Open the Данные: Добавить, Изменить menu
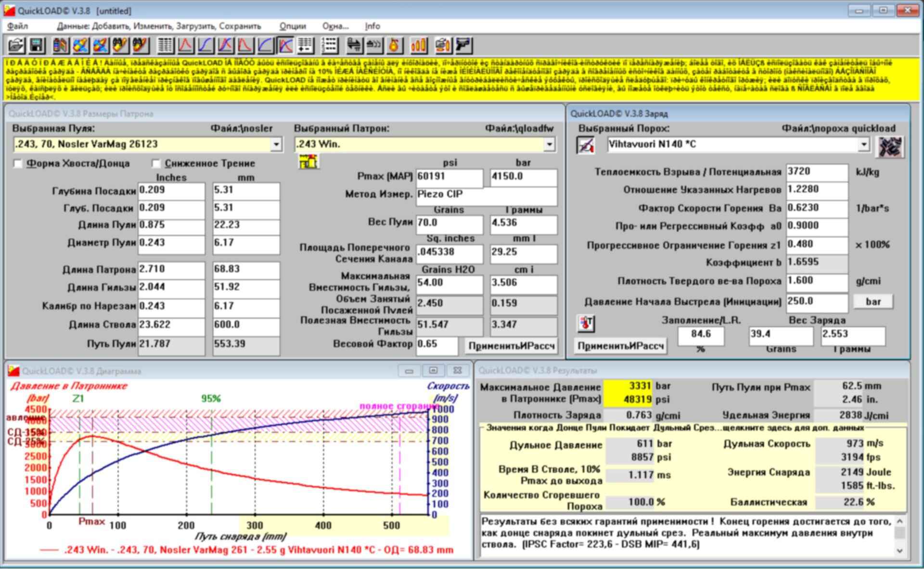This screenshot has width=924, height=569. point(159,26)
